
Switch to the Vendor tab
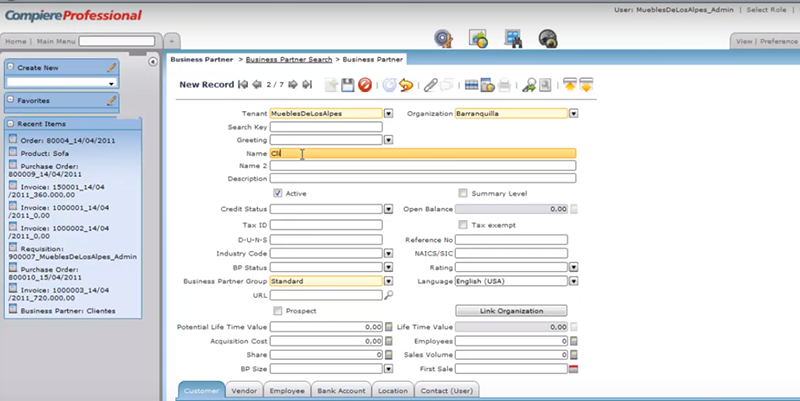pyautogui.click(x=242, y=390)
